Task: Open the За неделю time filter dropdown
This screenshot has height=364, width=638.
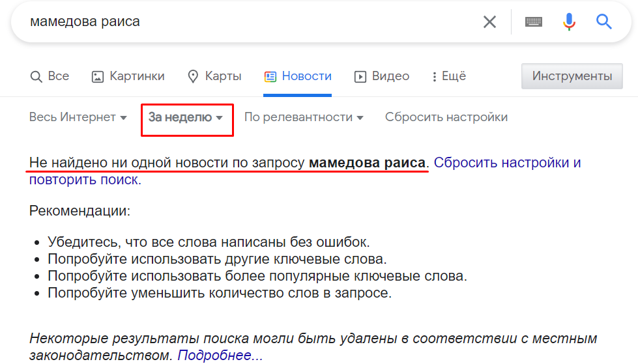Action: pos(186,117)
